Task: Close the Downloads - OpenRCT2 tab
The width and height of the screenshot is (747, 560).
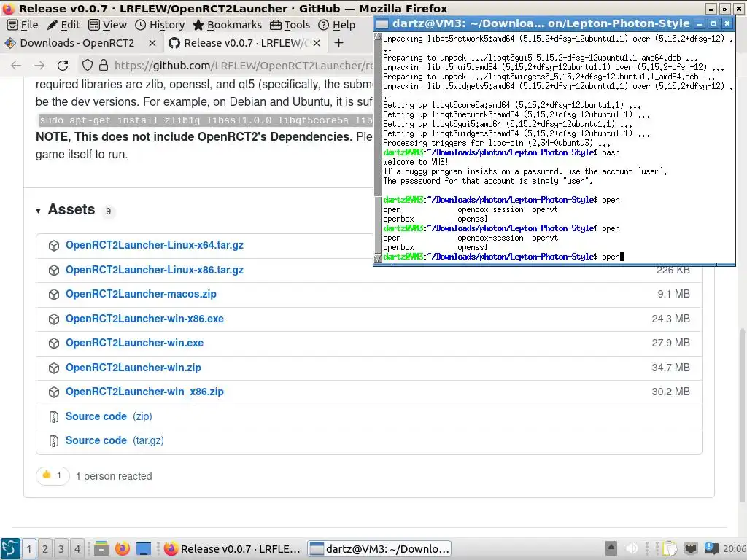Action: click(152, 43)
